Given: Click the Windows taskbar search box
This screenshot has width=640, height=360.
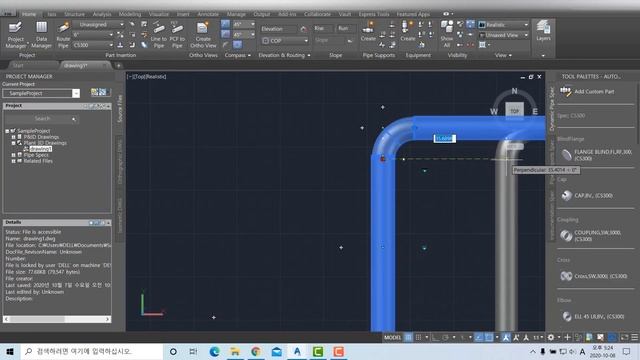Looking at the screenshot, I should 92,351.
